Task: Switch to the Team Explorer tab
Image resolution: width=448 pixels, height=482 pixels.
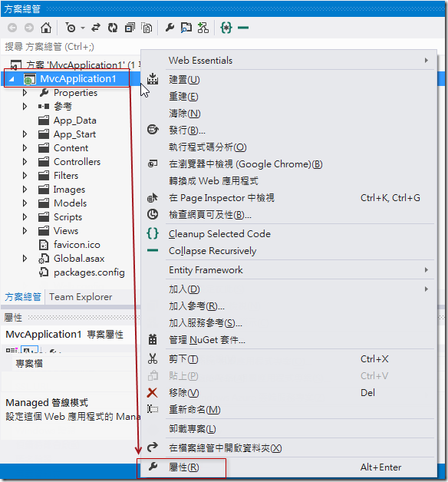Action: [81, 297]
